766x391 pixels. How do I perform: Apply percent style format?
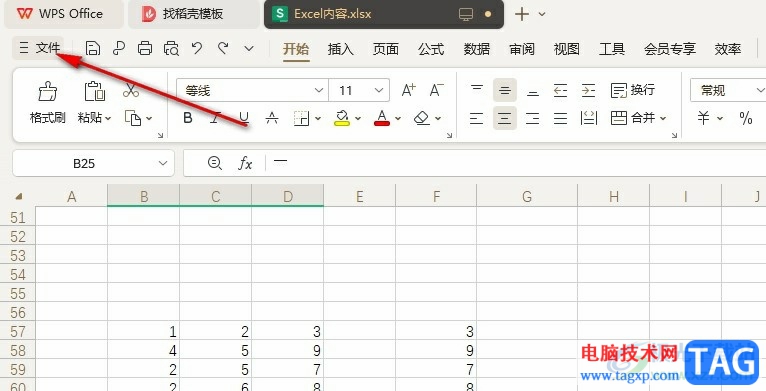tap(745, 118)
